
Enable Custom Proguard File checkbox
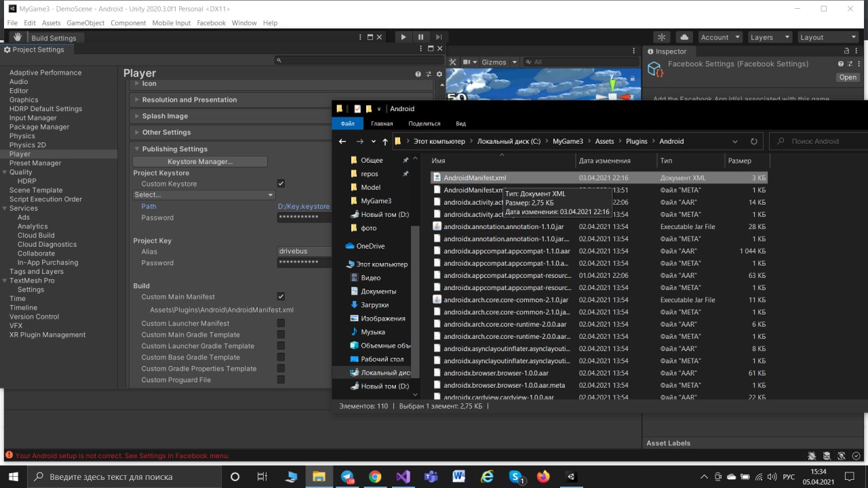coord(281,380)
